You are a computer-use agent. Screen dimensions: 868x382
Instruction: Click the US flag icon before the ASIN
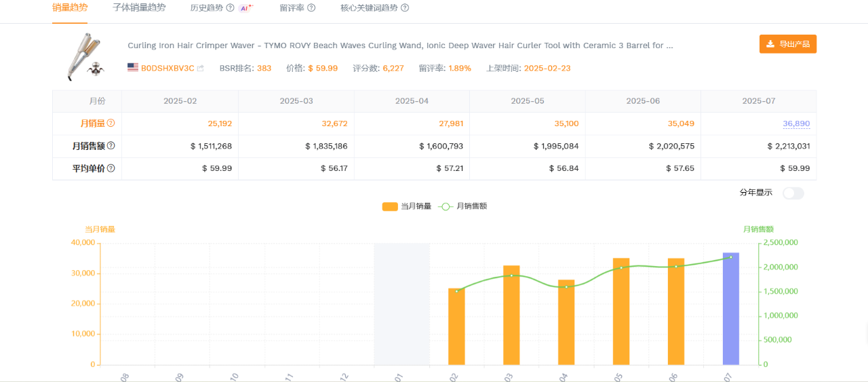click(x=133, y=68)
